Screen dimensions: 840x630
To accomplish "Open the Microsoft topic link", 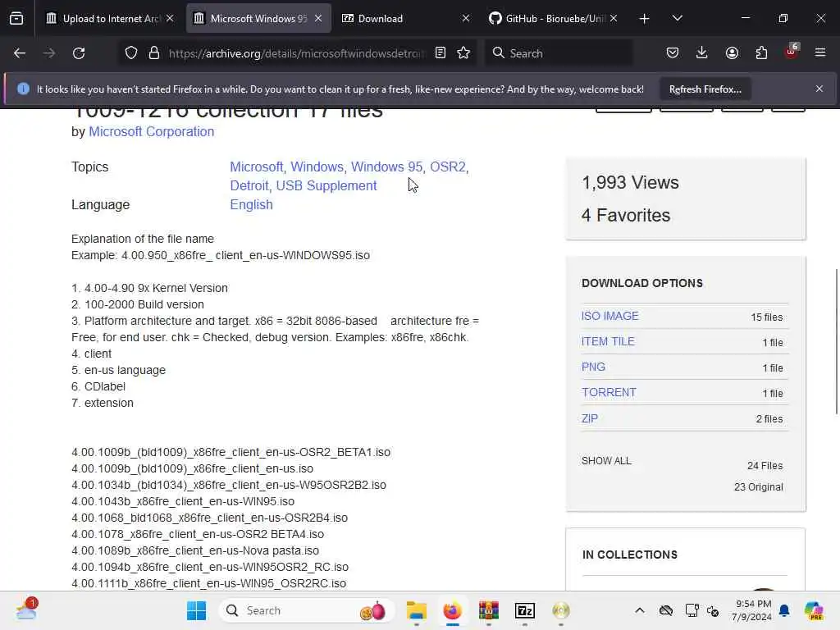I will coord(258,167).
